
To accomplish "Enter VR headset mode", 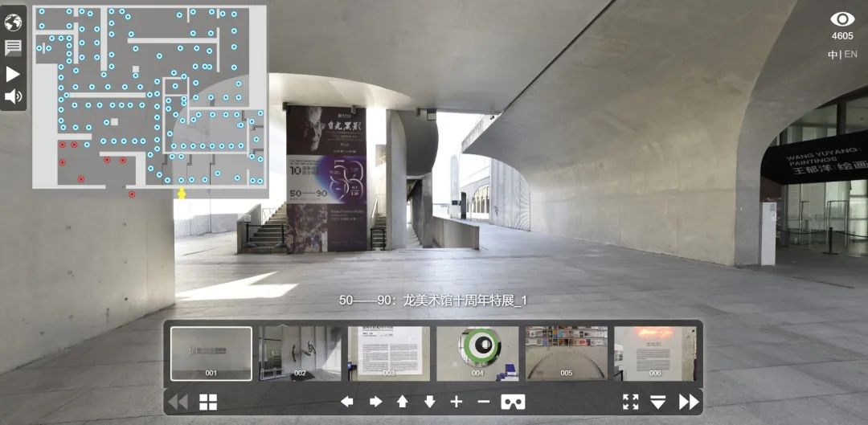I will point(513,402).
